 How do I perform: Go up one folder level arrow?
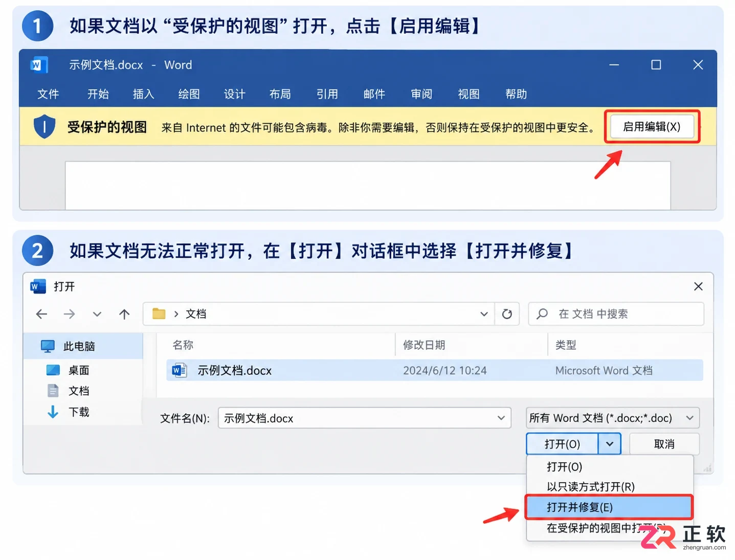124,314
